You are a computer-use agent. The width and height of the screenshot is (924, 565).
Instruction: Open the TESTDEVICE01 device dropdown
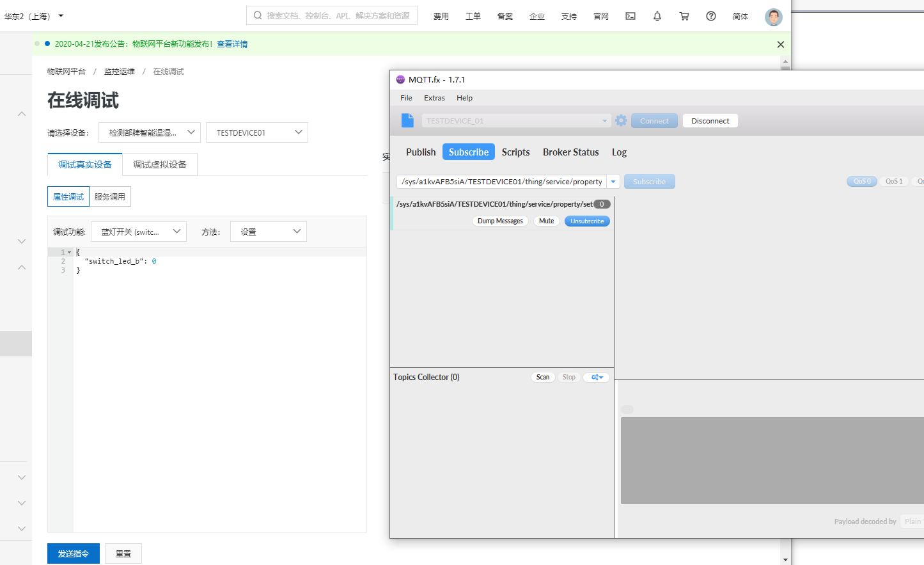coord(257,132)
